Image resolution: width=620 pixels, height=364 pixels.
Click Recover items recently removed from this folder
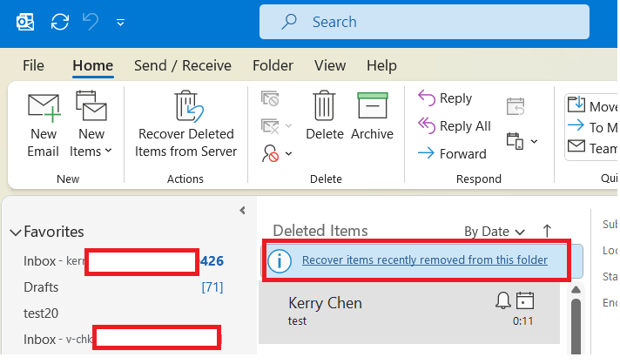(x=425, y=260)
